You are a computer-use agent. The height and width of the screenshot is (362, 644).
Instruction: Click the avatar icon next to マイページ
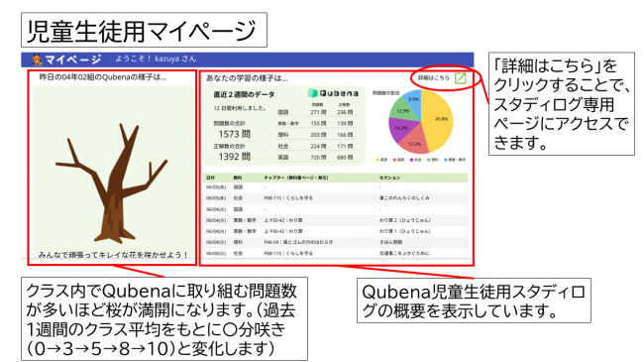37,60
